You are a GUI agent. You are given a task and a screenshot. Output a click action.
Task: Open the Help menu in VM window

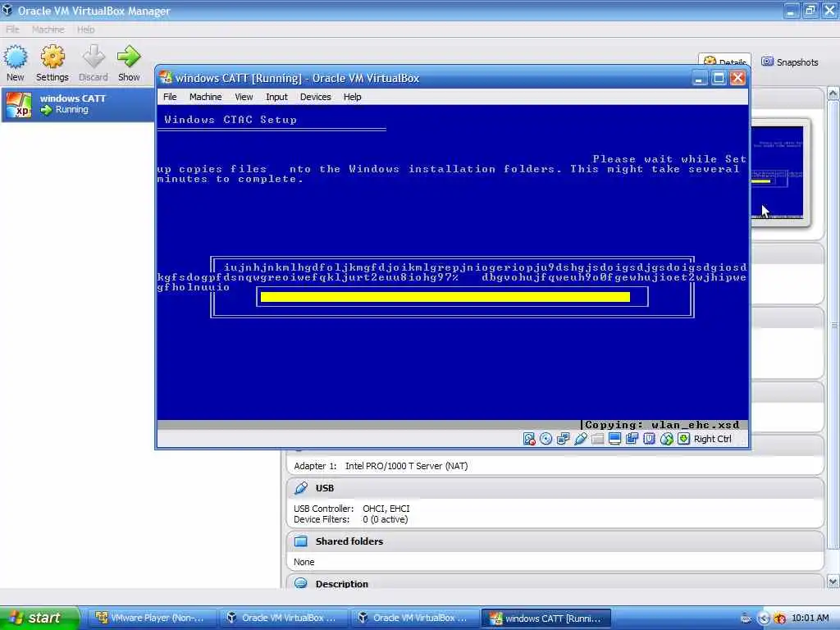pyautogui.click(x=353, y=97)
